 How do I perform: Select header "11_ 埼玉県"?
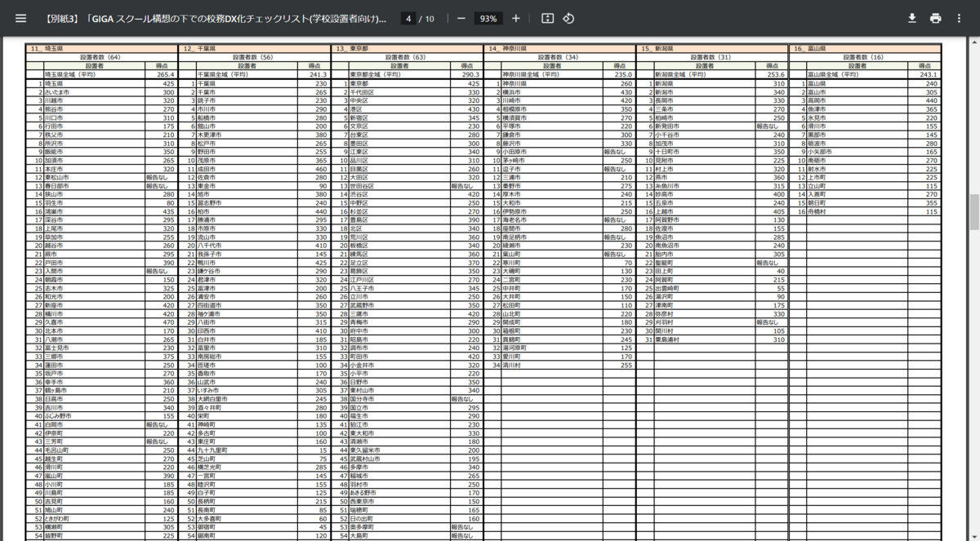pyautogui.click(x=47, y=49)
